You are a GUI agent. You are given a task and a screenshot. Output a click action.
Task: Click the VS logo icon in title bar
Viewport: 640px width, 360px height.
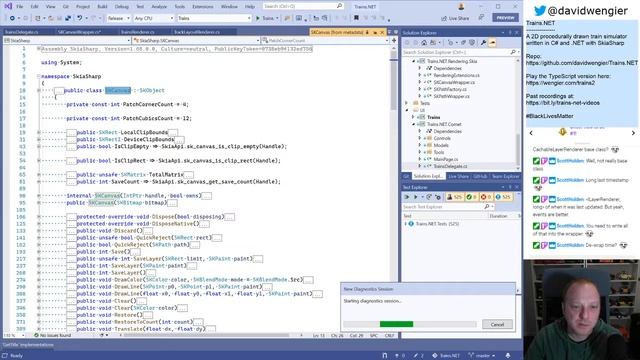click(8, 6)
